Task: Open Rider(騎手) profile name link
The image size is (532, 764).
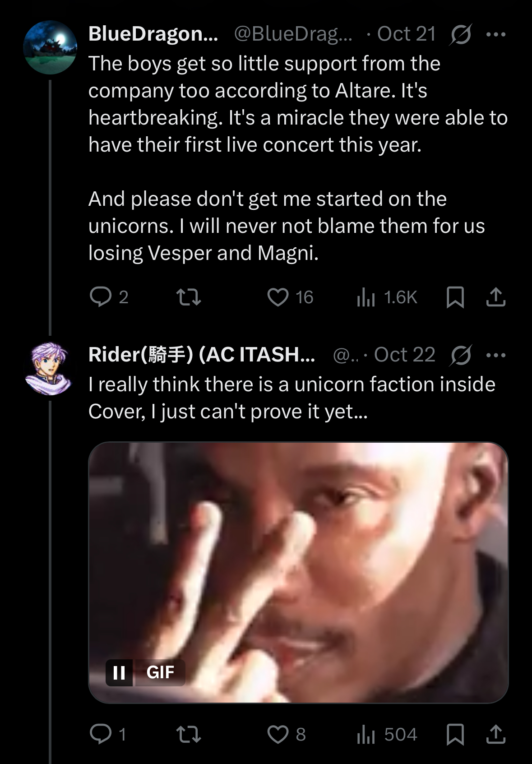Action: tap(201, 355)
